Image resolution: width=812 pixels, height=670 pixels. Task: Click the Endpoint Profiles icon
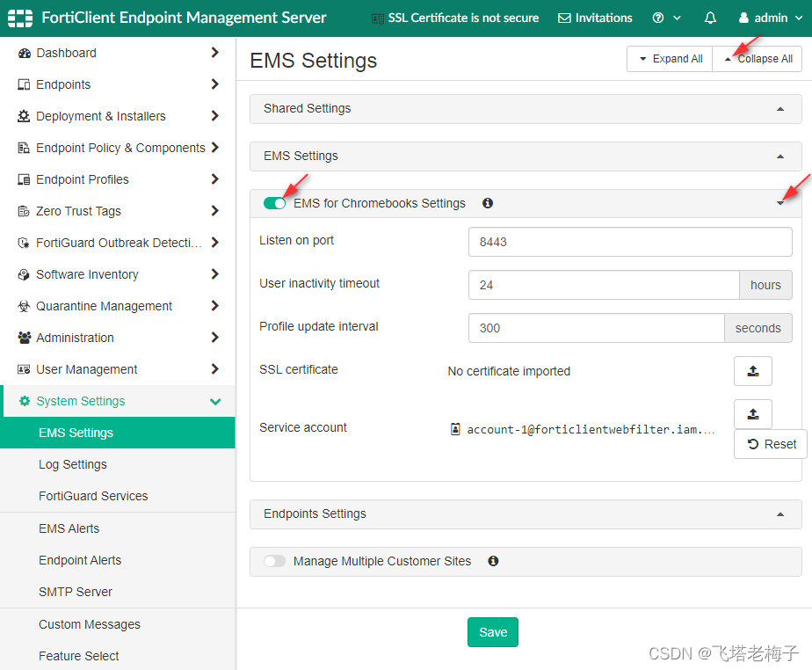[24, 179]
